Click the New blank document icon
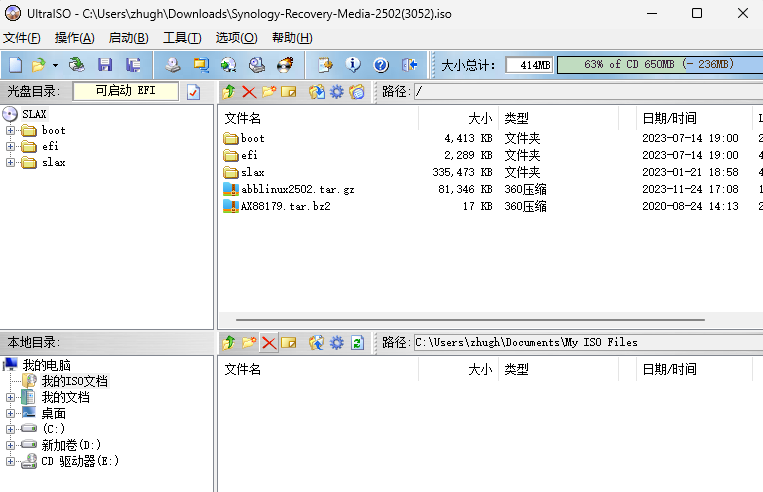This screenshot has width=763, height=492. tap(15, 65)
